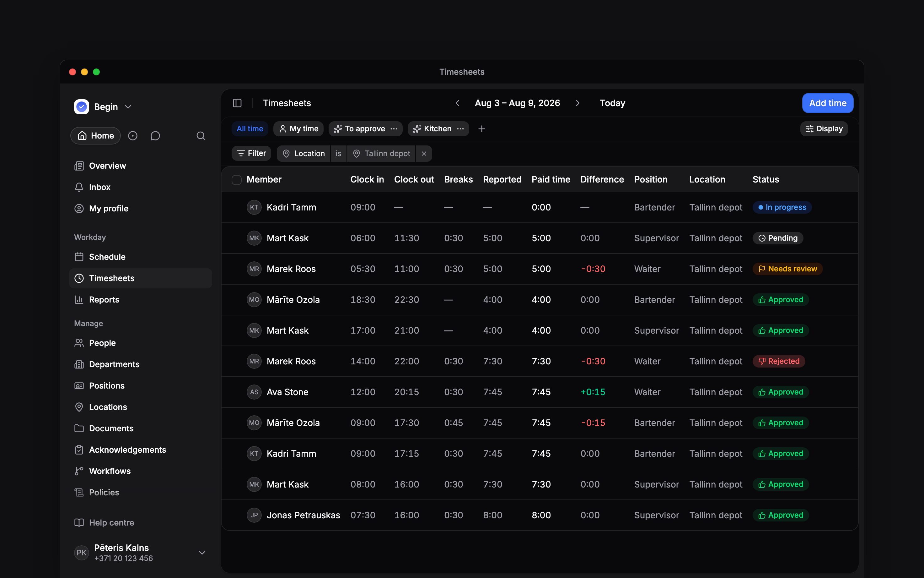Toggle the sidebar panel icon
This screenshot has width=924, height=578.
237,103
